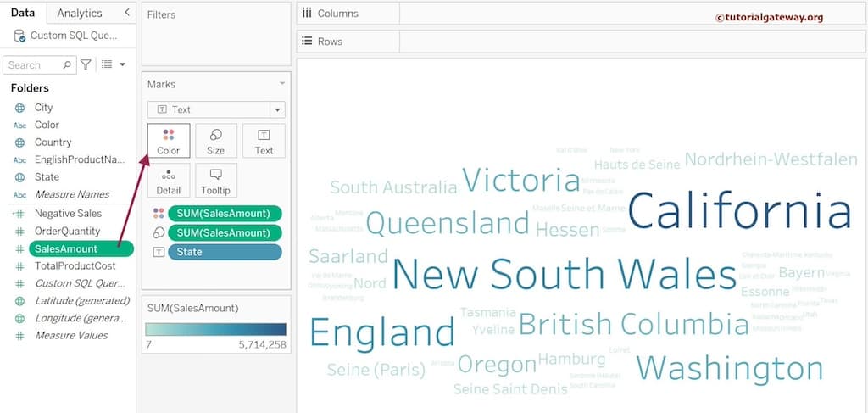Click the search magnifier icon
868x413 pixels.
click(67, 64)
